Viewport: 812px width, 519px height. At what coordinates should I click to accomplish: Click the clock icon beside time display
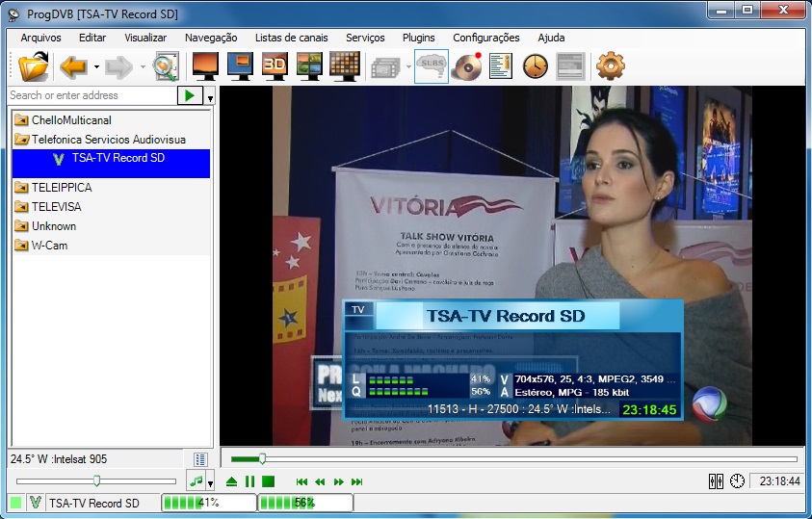coord(737,481)
